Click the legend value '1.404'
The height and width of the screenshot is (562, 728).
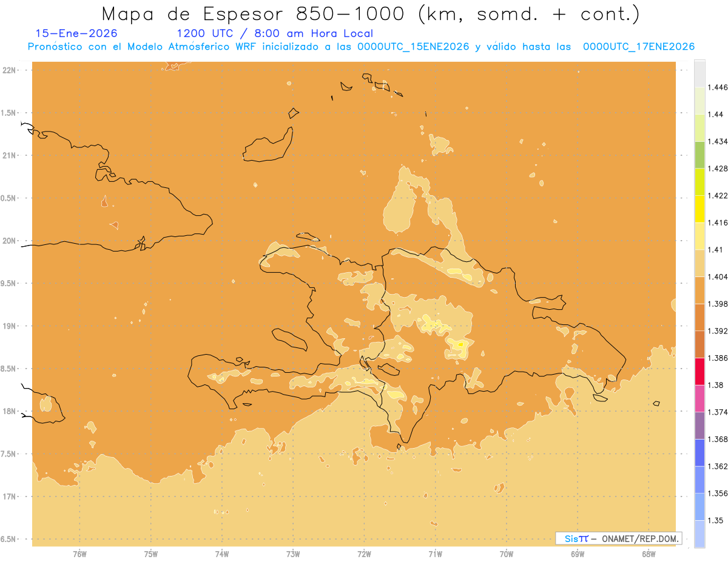coord(717,276)
